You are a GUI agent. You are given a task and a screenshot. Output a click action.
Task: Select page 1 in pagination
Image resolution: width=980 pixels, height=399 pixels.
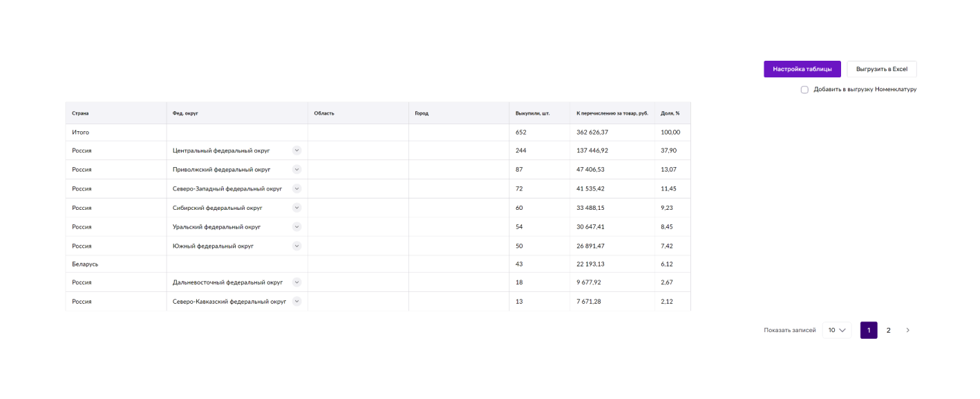tap(869, 330)
